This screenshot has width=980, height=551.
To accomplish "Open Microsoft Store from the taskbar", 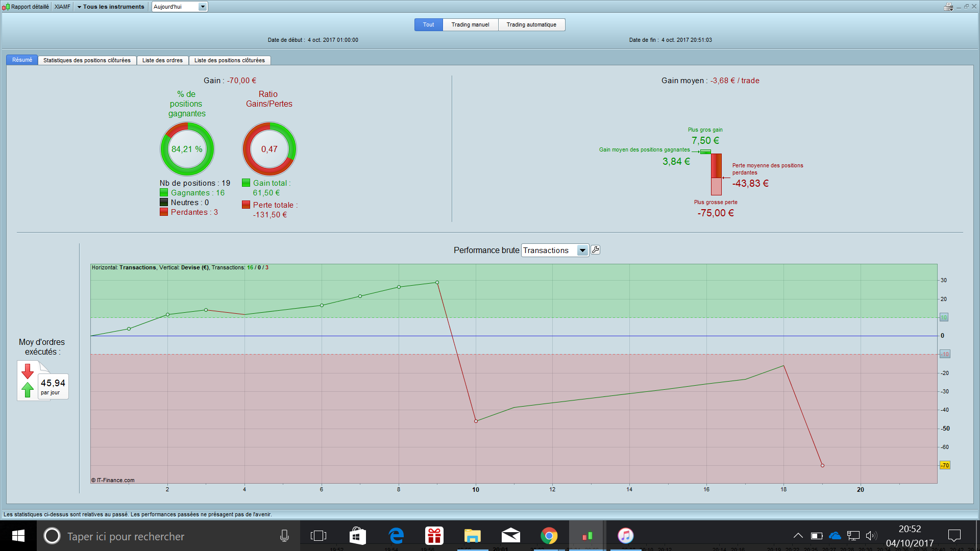I will click(357, 536).
